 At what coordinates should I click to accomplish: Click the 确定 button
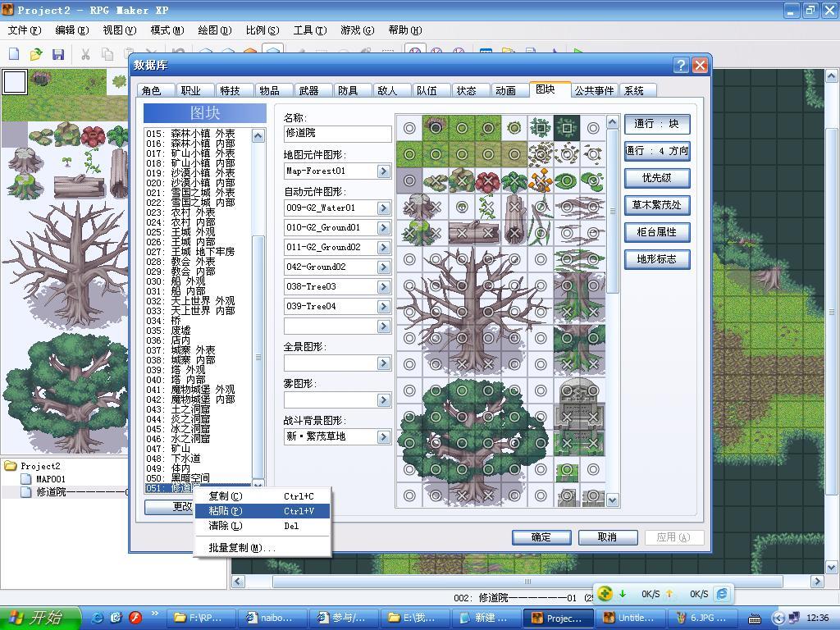pyautogui.click(x=541, y=536)
